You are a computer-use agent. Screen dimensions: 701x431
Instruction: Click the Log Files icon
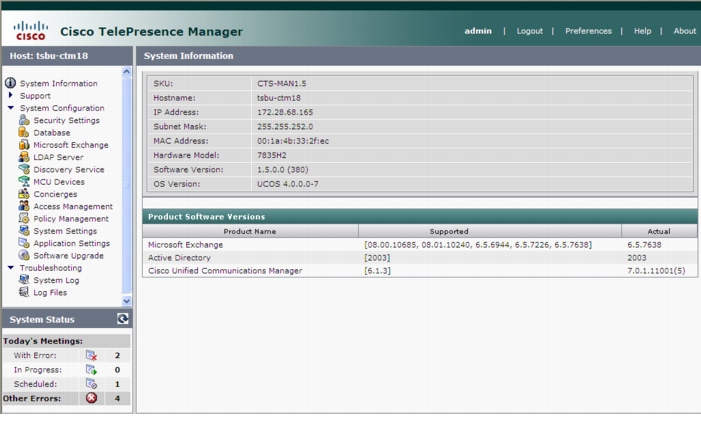click(x=24, y=292)
